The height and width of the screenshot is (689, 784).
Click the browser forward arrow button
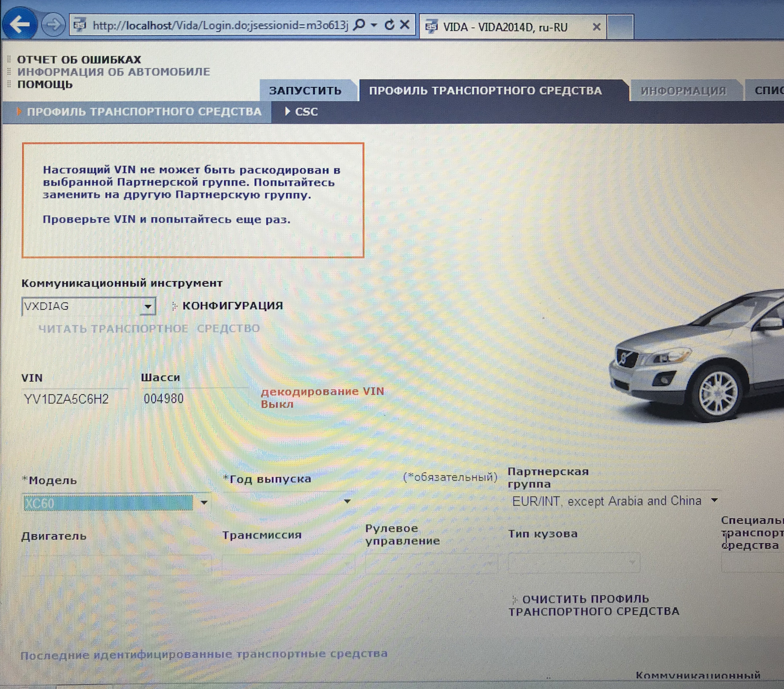pos(53,25)
